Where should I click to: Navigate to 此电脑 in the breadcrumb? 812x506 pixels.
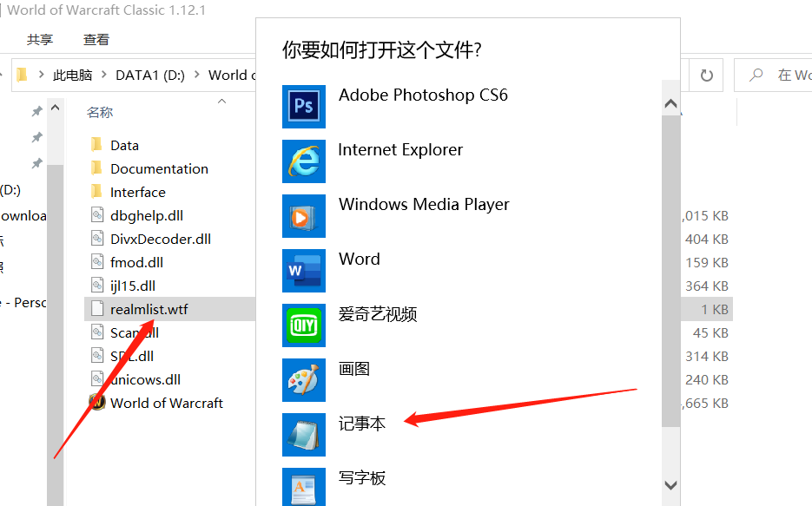pyautogui.click(x=72, y=76)
